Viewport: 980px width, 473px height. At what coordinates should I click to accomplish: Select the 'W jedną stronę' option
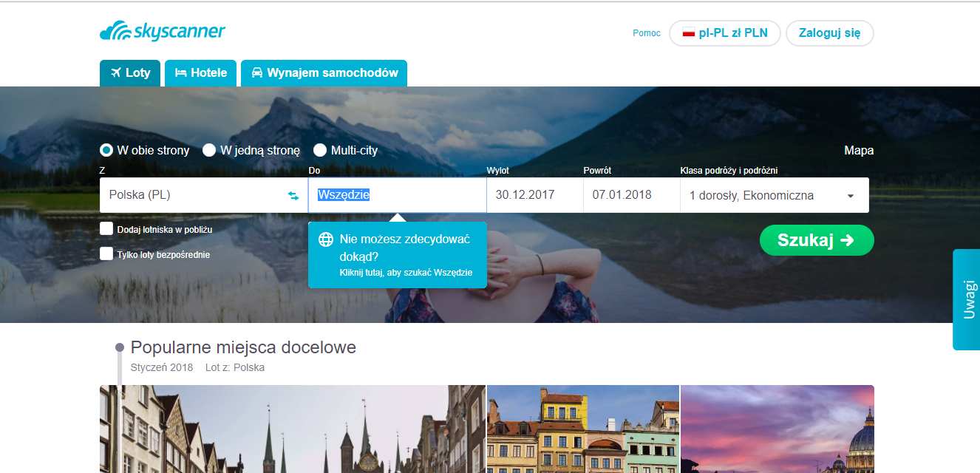click(210, 150)
